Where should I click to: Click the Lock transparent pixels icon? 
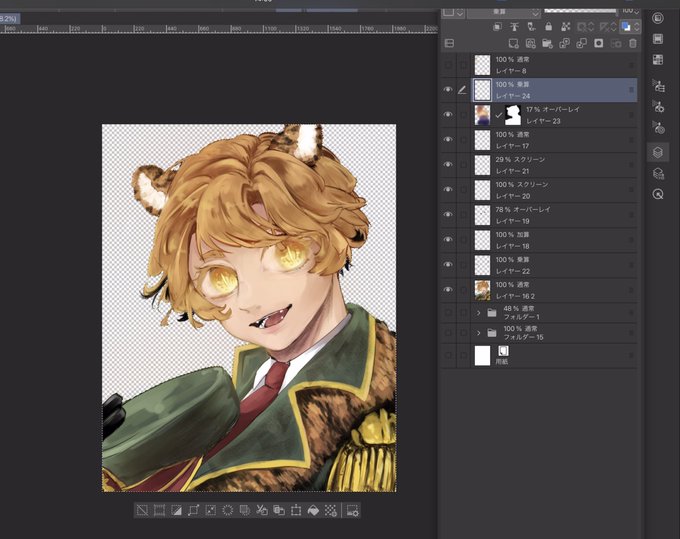[x=566, y=27]
